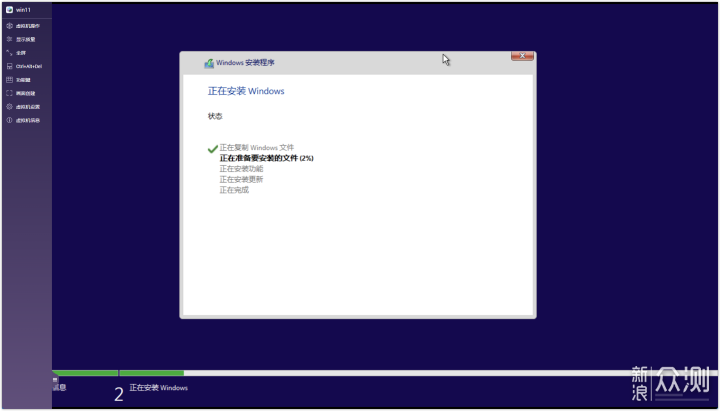Select the win11 title text in sidebar

(x=23, y=9)
